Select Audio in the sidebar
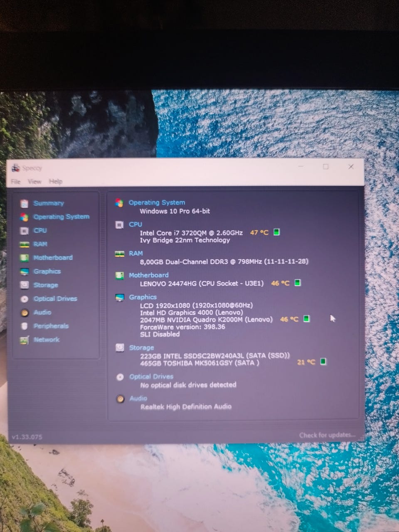The height and width of the screenshot is (532, 399). [x=42, y=313]
